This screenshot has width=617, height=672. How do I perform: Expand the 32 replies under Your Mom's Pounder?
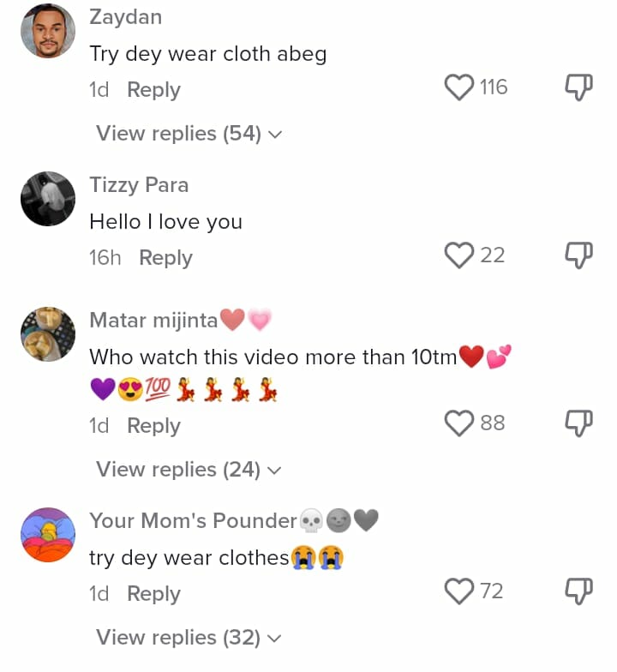coord(189,638)
